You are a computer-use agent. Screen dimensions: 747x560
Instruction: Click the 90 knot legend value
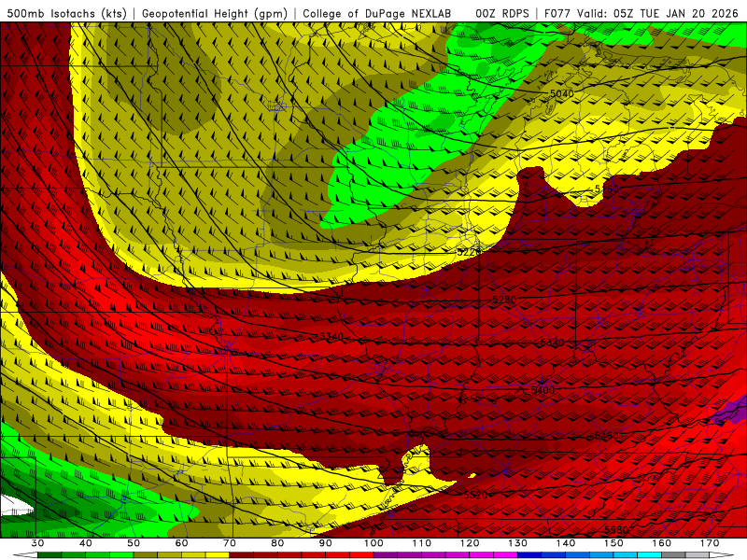(325, 543)
